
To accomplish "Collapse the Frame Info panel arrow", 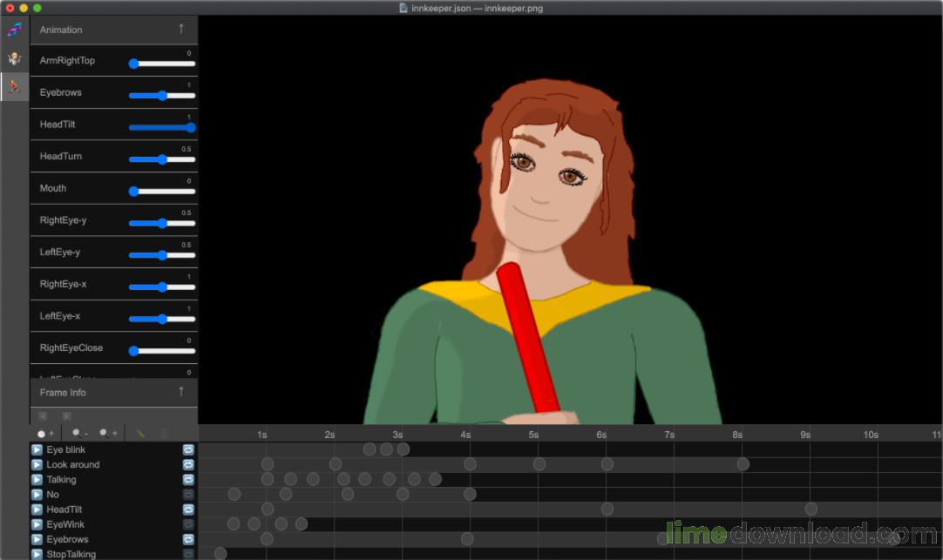I will click(181, 392).
